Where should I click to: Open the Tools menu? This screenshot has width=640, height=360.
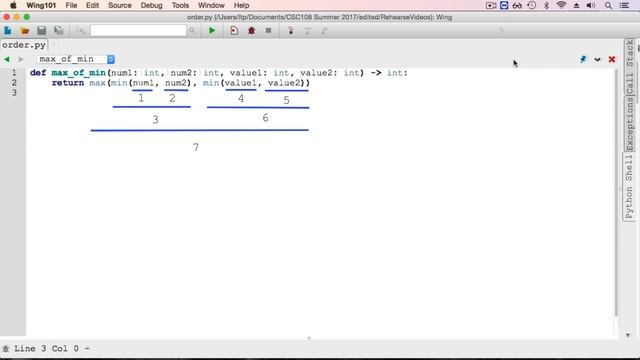[x=180, y=5]
